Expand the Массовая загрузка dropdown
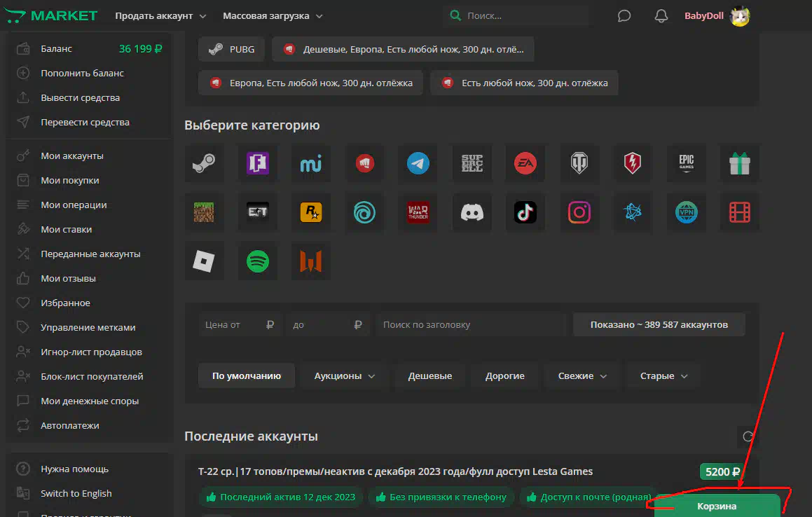The image size is (812, 517). [273, 16]
